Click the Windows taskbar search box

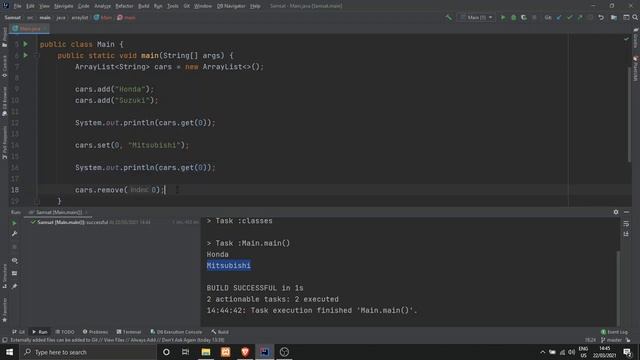coord(88,352)
